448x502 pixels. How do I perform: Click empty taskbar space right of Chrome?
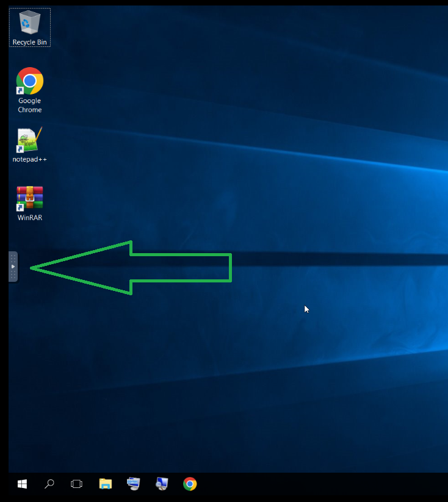coord(305,485)
